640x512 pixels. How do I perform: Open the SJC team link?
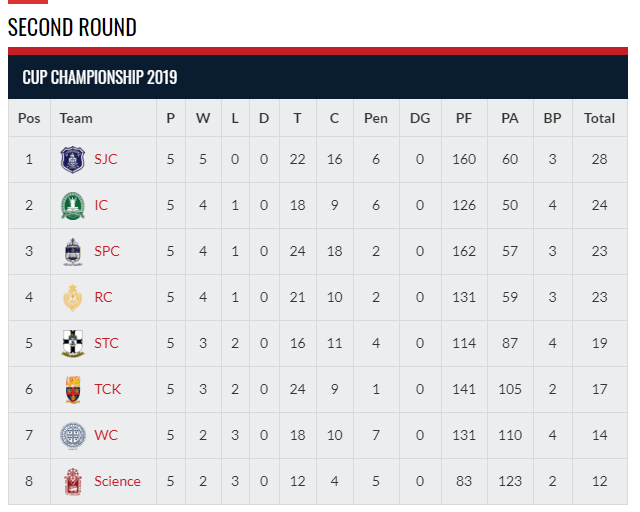point(105,159)
